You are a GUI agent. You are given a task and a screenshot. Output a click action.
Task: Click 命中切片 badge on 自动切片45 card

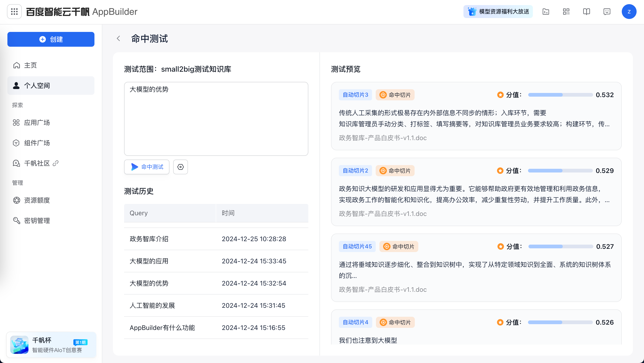click(399, 247)
